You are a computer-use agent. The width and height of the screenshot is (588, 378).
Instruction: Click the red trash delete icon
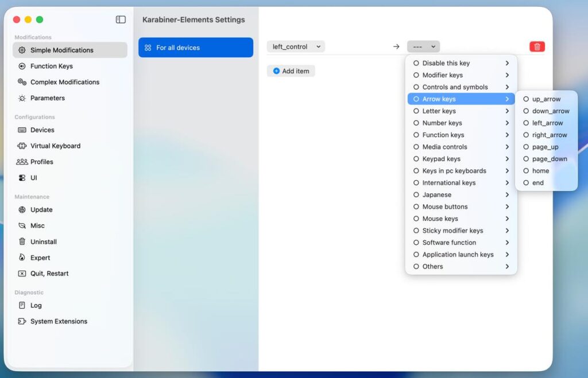[x=537, y=47]
